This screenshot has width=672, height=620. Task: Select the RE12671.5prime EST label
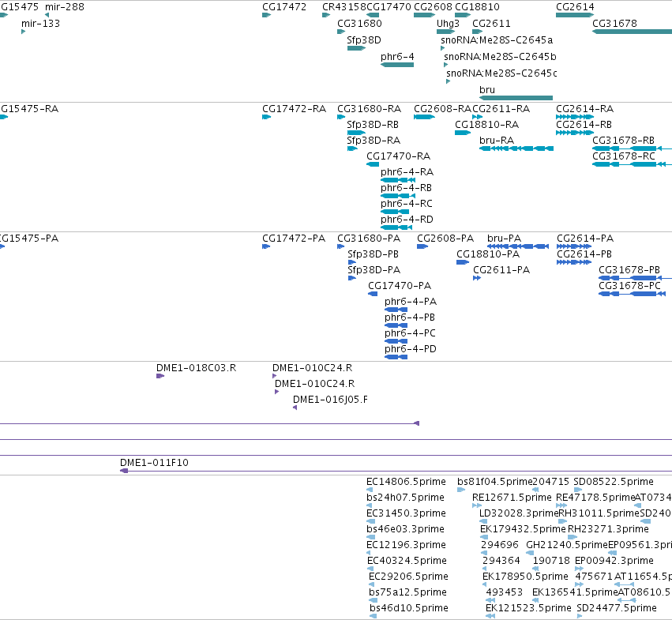pyautogui.click(x=512, y=498)
